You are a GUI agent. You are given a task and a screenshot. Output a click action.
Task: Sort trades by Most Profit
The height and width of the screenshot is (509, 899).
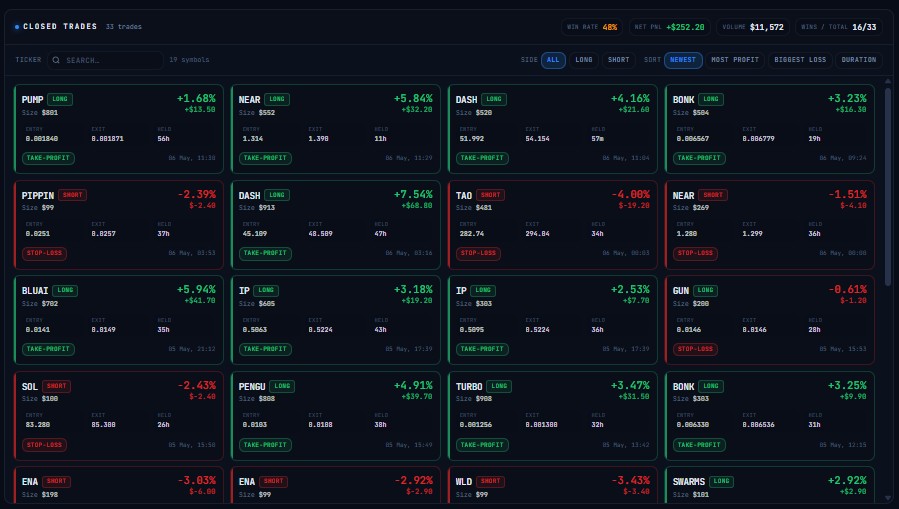(x=735, y=60)
